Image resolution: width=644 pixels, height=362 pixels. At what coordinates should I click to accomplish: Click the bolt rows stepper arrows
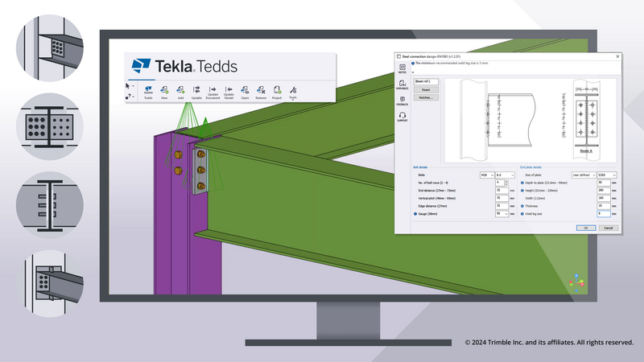[x=507, y=183]
